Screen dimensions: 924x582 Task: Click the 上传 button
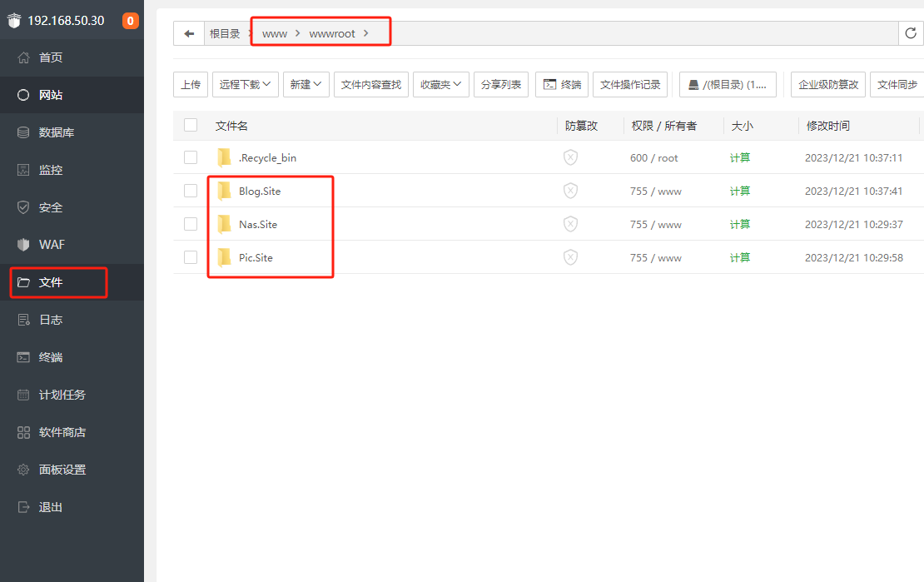[191, 84]
